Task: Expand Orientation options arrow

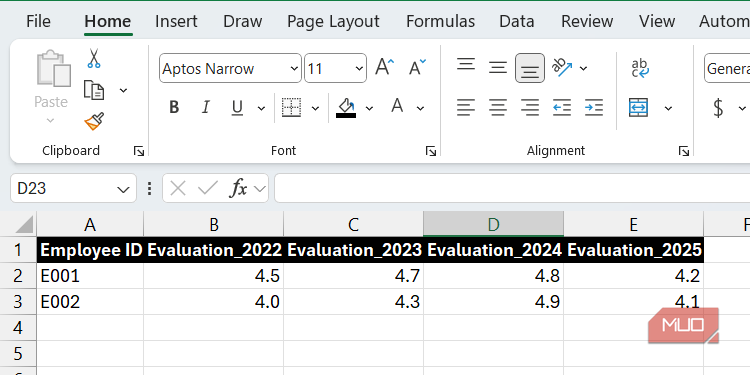Action: tap(583, 68)
